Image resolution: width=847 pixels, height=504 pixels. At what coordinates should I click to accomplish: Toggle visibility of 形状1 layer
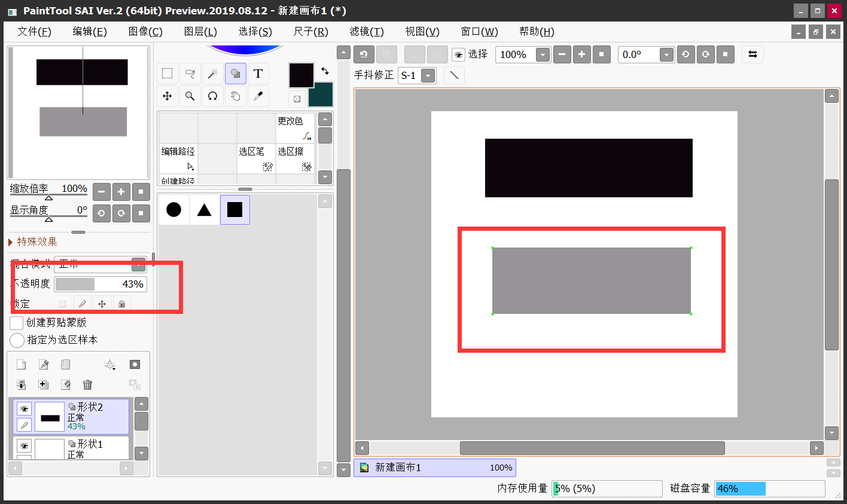tap(24, 446)
